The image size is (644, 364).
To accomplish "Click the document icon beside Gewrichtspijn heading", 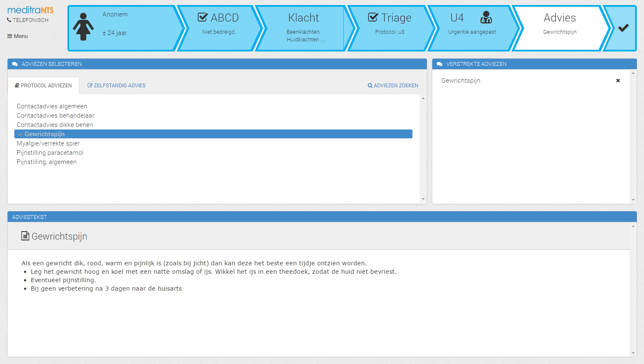I will coord(25,236).
